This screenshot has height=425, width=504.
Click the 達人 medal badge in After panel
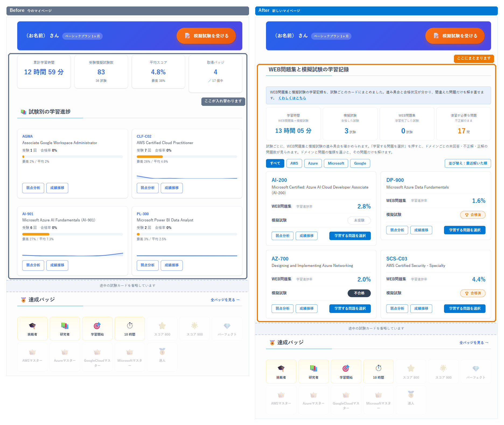[411, 400]
